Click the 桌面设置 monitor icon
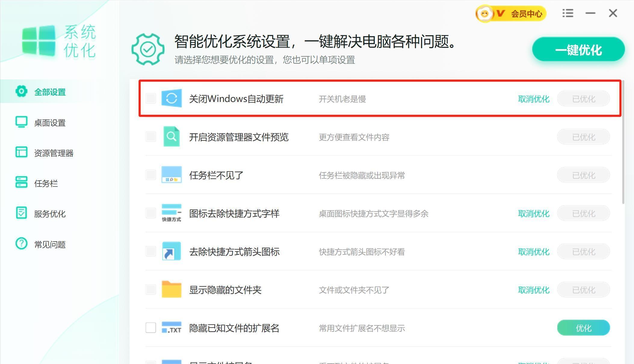 21,122
